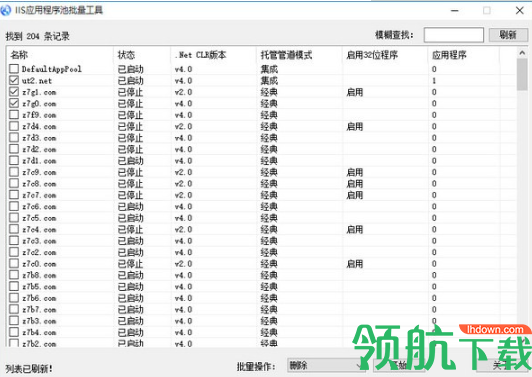Viewport: 532px width, 377px height.
Task: Click 已启动 status in z7d1.com row
Action: click(130, 161)
